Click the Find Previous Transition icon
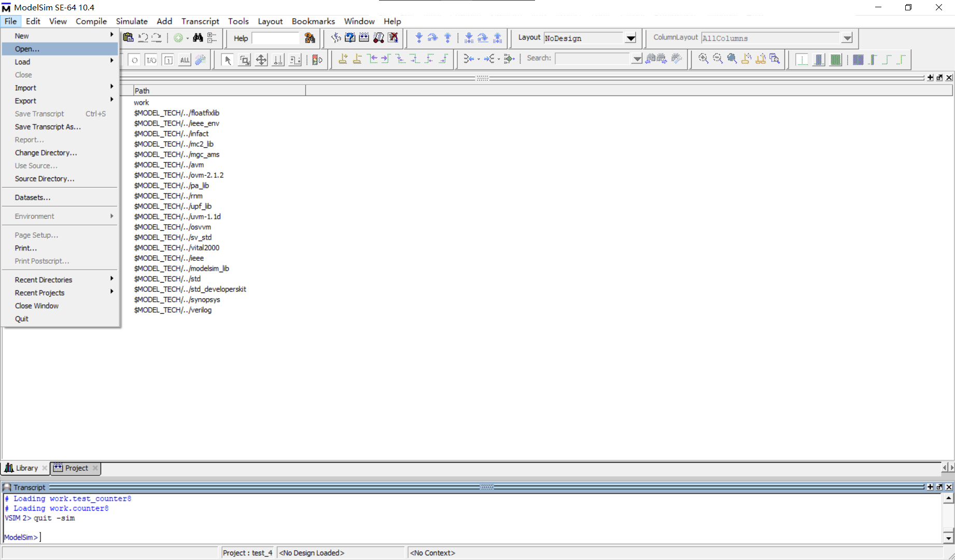955x560 pixels. [372, 59]
